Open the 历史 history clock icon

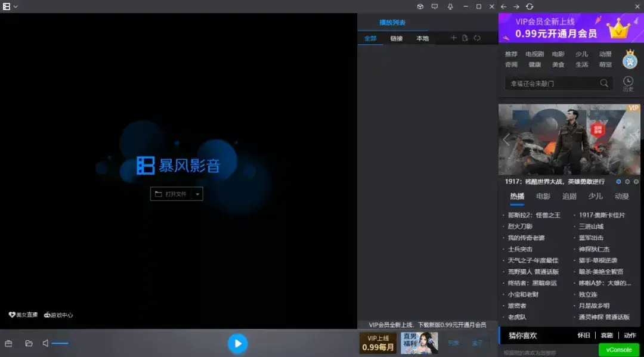(628, 83)
